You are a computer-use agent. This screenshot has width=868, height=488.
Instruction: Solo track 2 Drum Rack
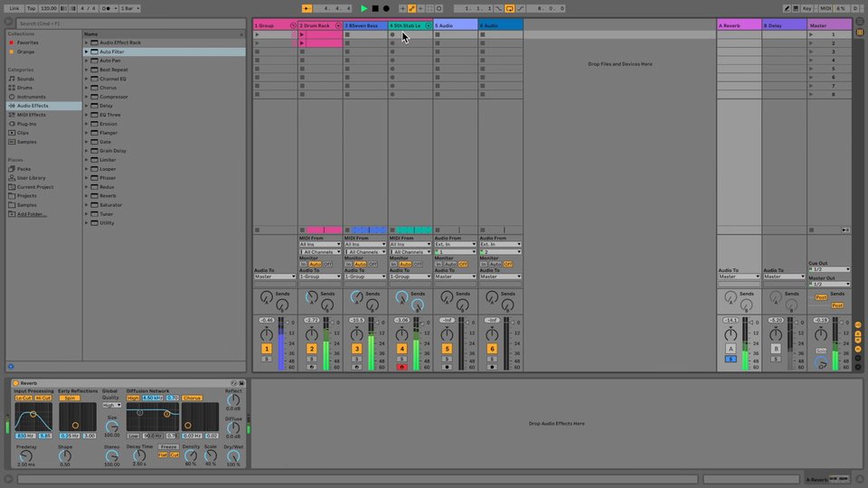pyautogui.click(x=312, y=359)
